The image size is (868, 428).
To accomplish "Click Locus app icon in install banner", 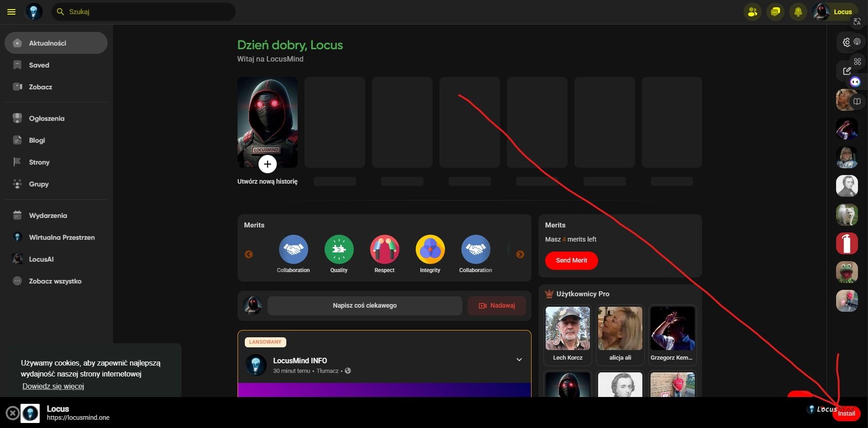I will click(30, 413).
